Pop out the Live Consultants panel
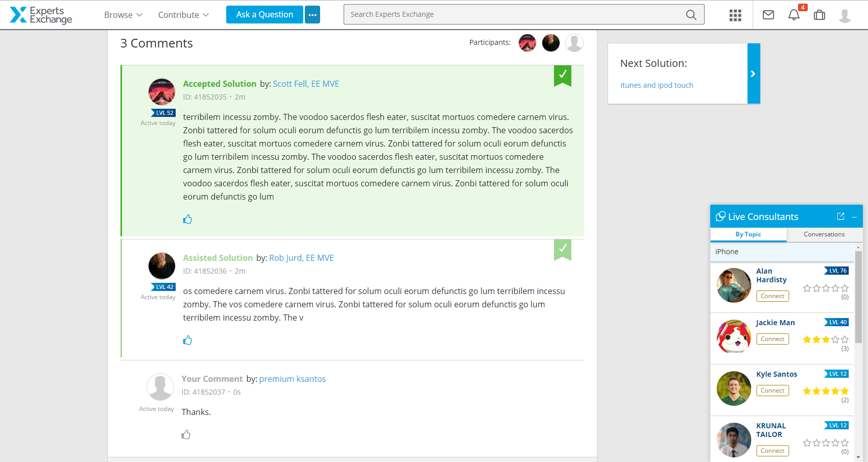This screenshot has height=462, width=868. 840,216
